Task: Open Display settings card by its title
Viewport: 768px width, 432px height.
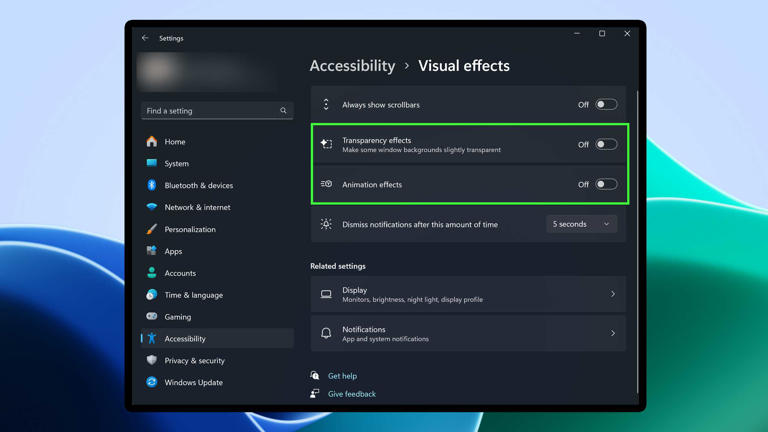Action: [355, 290]
